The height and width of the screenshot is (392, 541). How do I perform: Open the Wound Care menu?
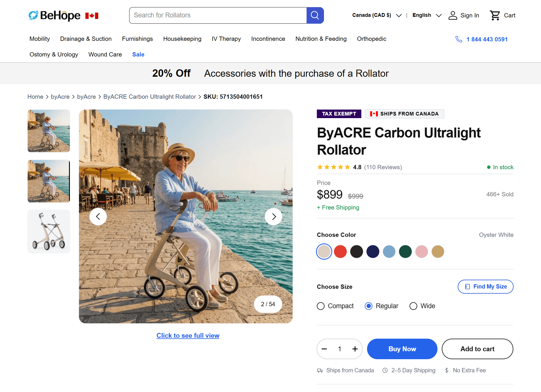point(105,54)
